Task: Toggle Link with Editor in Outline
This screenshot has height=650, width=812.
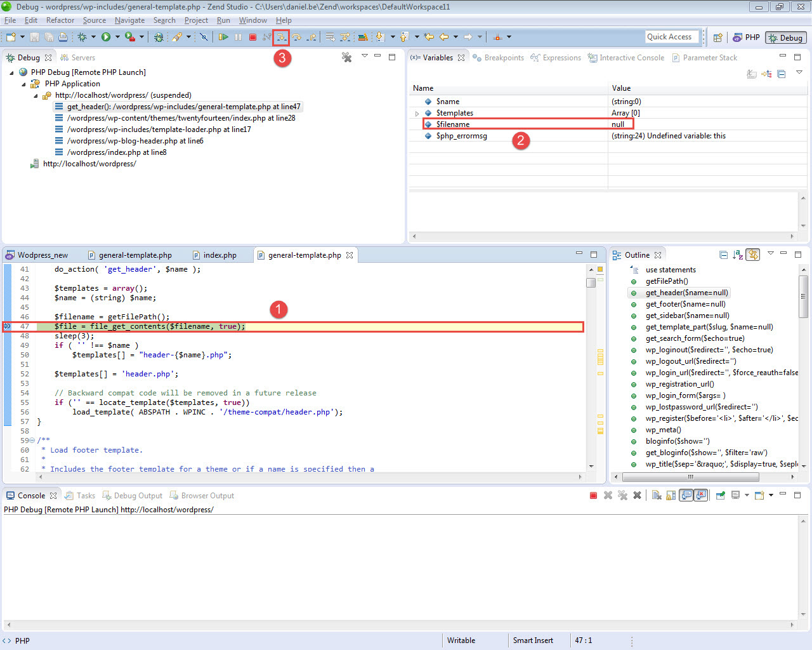Action: [753, 255]
